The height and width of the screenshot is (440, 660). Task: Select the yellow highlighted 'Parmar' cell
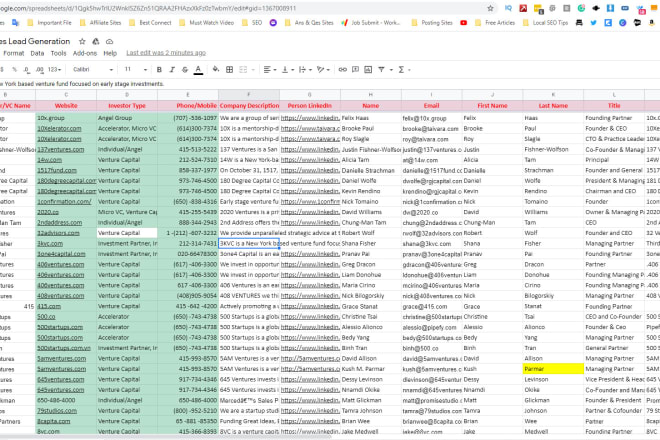[553, 369]
